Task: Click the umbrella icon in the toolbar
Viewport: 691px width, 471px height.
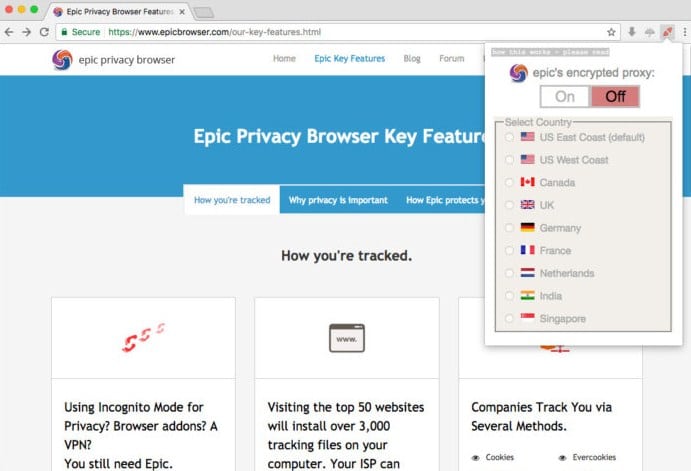Action: coord(650,32)
